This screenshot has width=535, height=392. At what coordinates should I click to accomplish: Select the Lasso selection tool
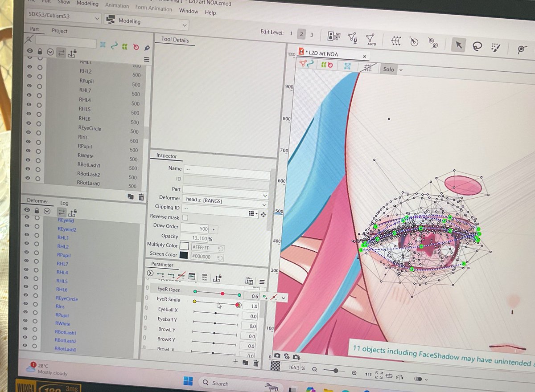[477, 46]
